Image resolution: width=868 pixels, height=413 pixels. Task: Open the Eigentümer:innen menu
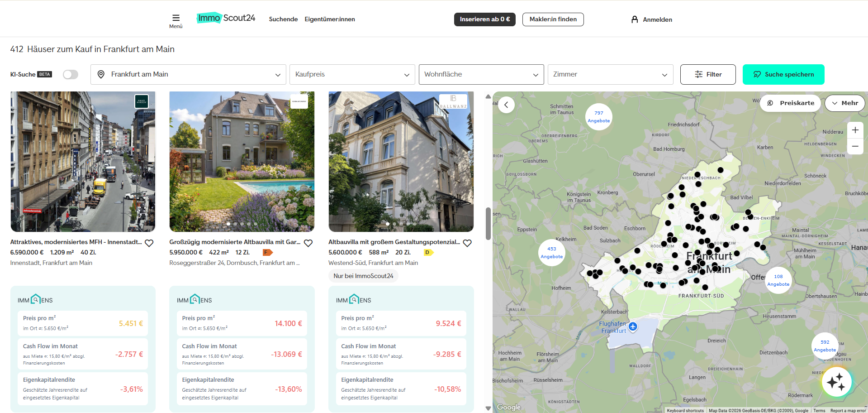330,19
